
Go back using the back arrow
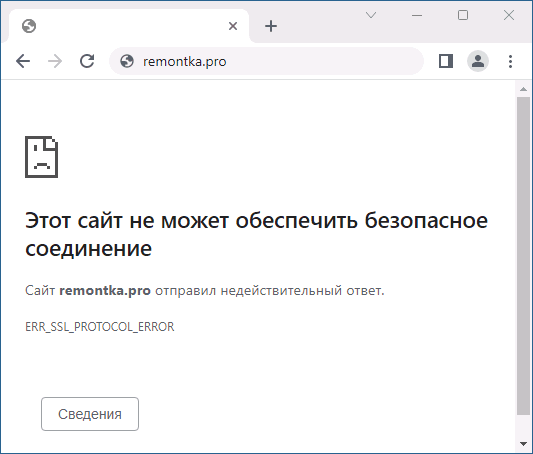(x=23, y=62)
